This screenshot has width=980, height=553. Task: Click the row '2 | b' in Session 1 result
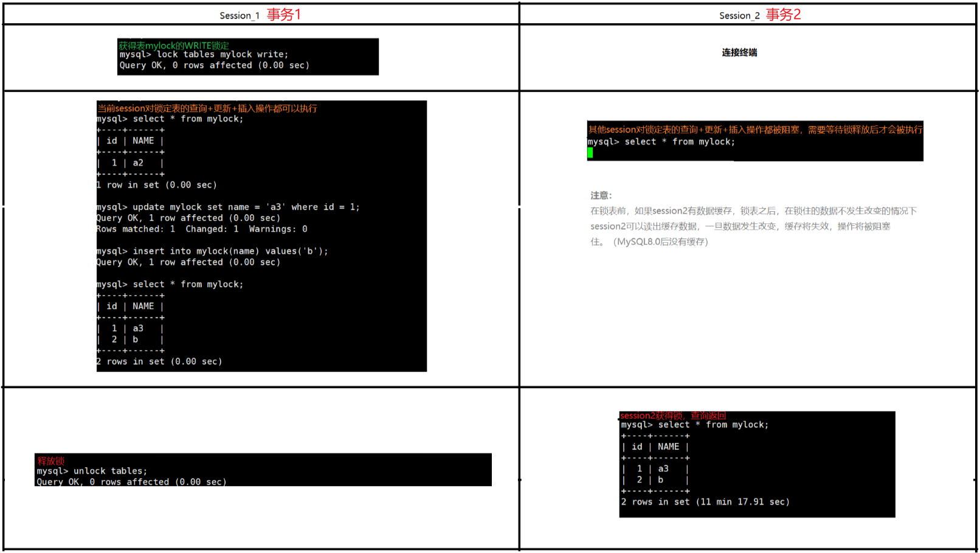pyautogui.click(x=130, y=339)
